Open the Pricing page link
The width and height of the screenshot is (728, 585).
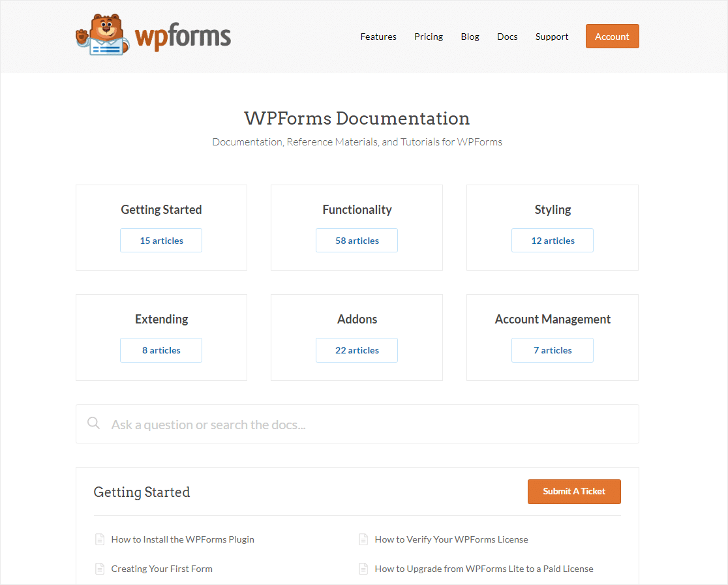[429, 37]
